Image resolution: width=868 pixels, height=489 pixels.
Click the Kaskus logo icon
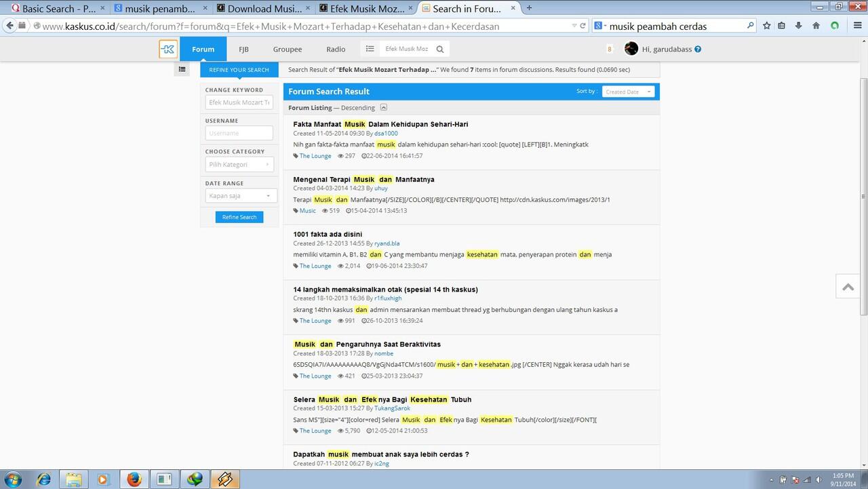pyautogui.click(x=168, y=49)
